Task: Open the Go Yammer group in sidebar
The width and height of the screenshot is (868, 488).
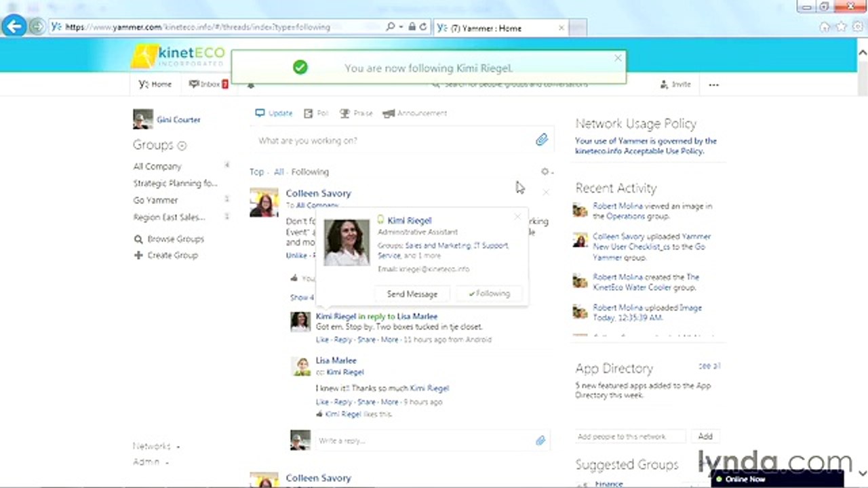Action: 155,200
